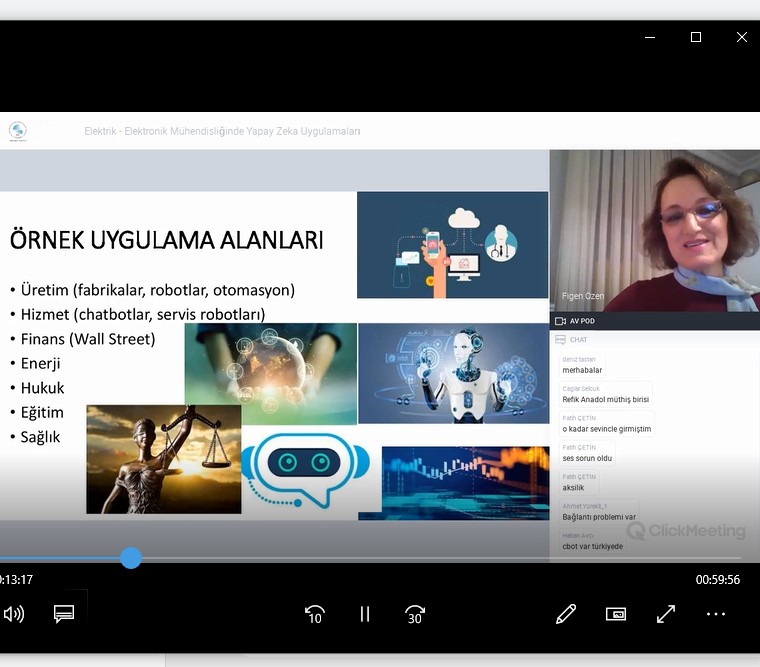Close the video player window
Viewport: 760px width, 667px height.
tap(742, 37)
